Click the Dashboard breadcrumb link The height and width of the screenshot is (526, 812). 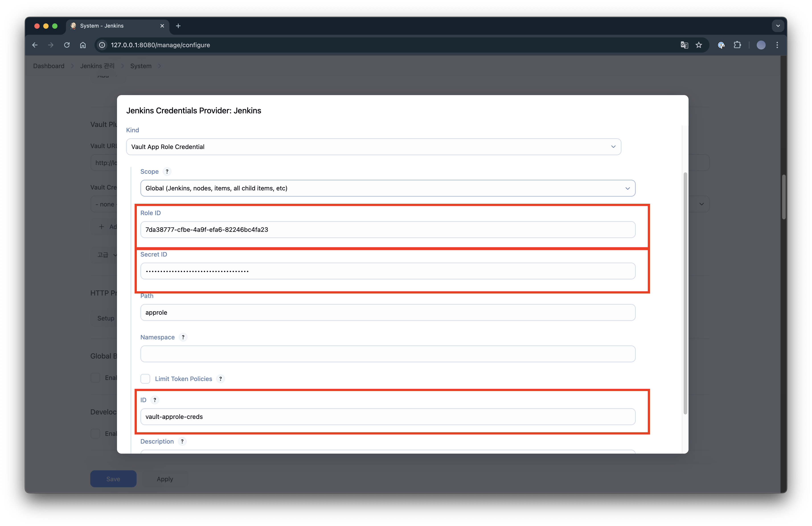pyautogui.click(x=48, y=66)
